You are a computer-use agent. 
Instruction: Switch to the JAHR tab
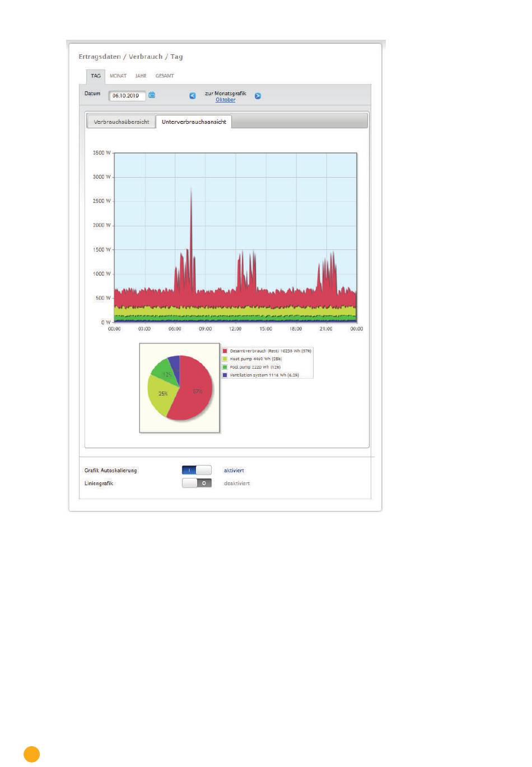click(x=141, y=76)
